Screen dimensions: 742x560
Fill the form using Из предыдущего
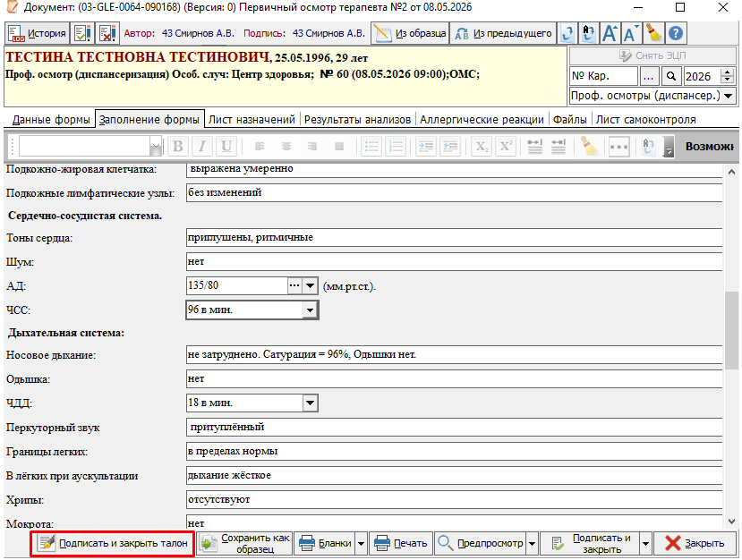click(x=503, y=34)
